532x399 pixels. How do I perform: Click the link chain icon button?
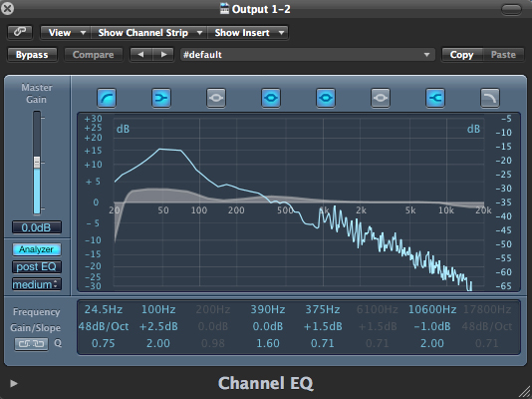click(x=20, y=32)
